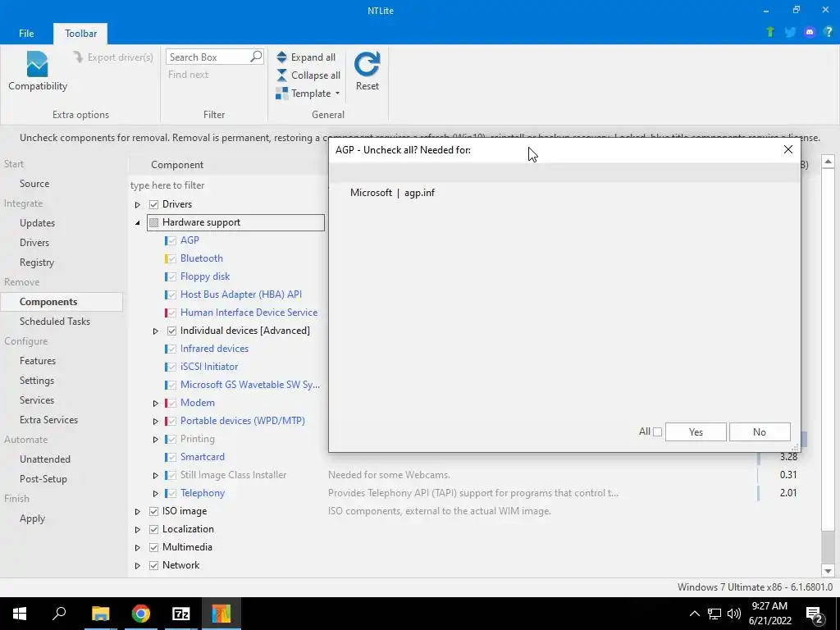Open the Twitter bird icon
840x630 pixels.
tap(790, 32)
